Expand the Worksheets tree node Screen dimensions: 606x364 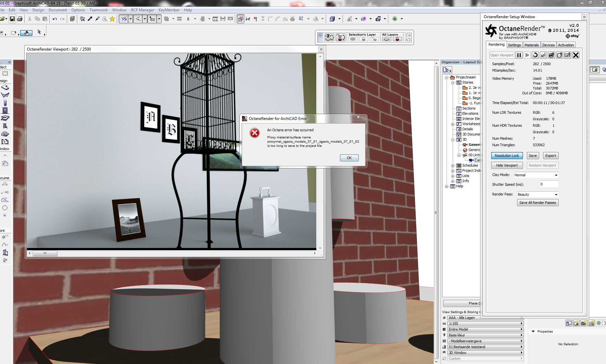coord(453,124)
